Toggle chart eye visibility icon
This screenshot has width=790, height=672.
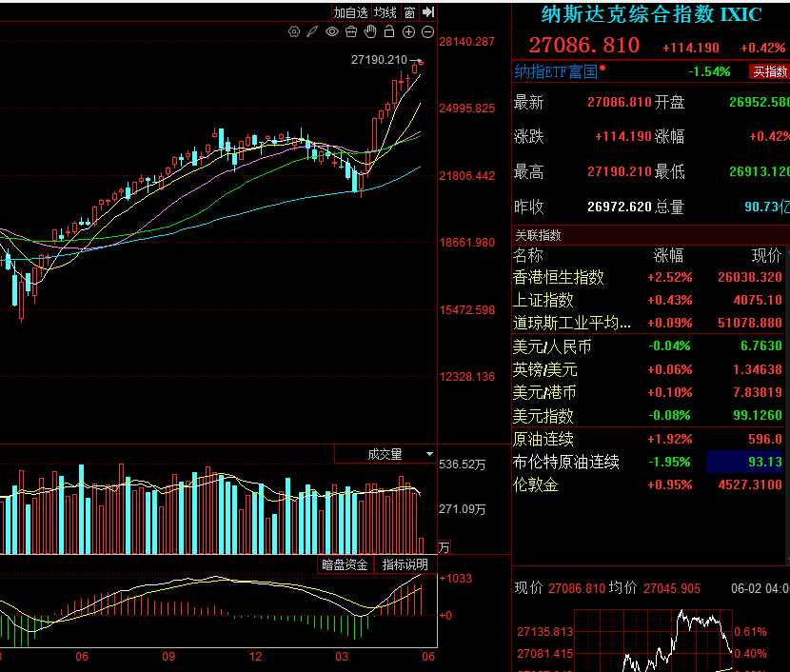tap(332, 31)
